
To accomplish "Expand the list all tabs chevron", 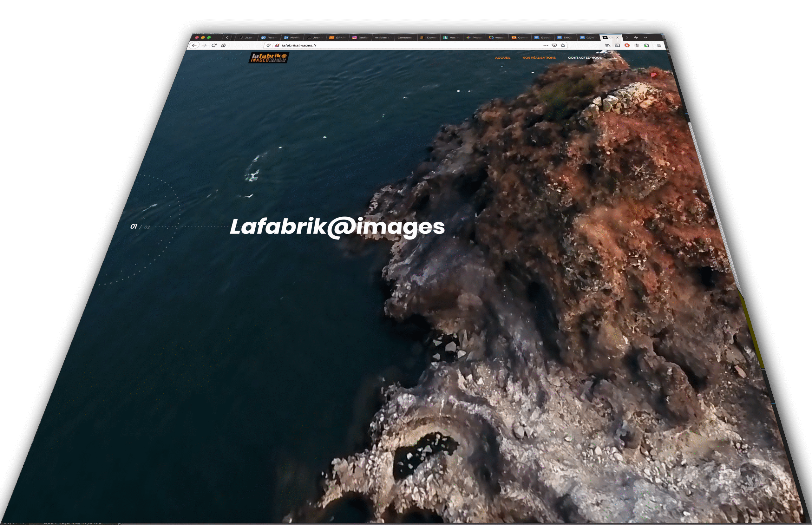I will 645,37.
